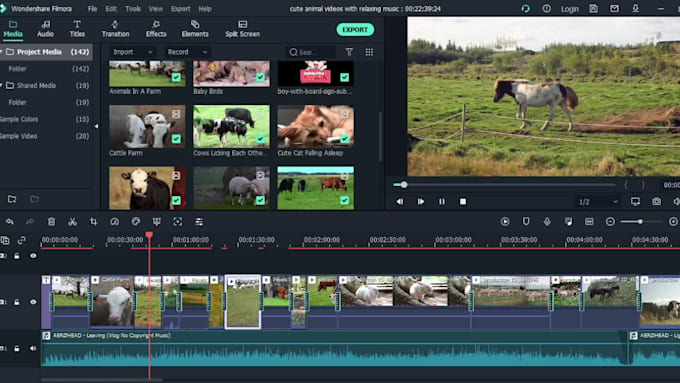Toggle fullscreen preview monitor icon
The height and width of the screenshot is (383, 680).
tap(635, 202)
